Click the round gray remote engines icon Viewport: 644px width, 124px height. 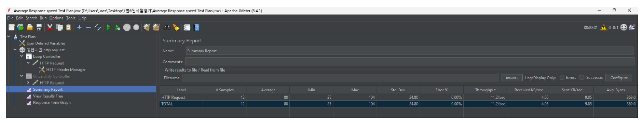(624, 27)
